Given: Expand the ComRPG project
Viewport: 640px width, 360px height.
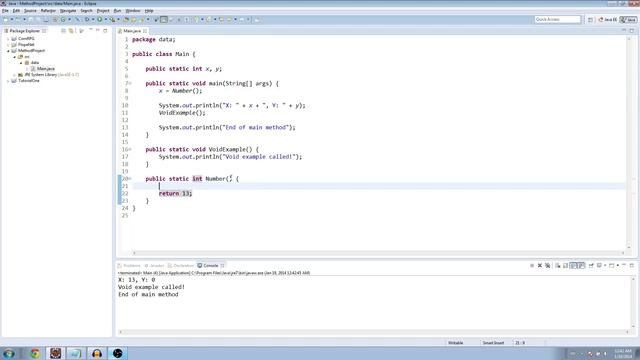Looking at the screenshot, I should coord(8,39).
